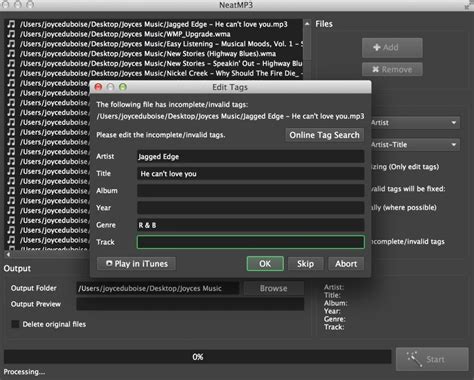This screenshot has height=380, width=474.
Task: Click the music note icon beside Easy Listening file
Action: point(11,44)
